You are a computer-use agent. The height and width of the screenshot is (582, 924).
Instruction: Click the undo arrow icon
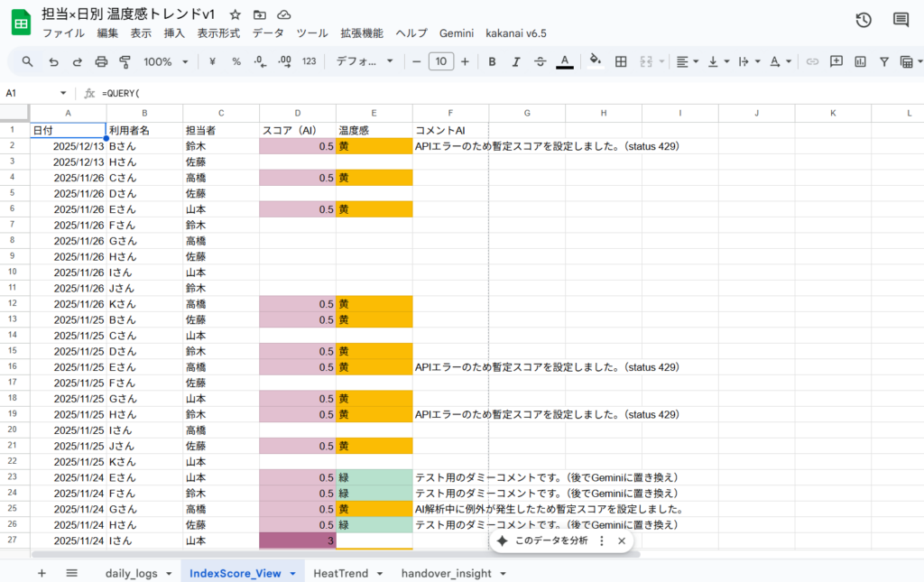tap(53, 61)
